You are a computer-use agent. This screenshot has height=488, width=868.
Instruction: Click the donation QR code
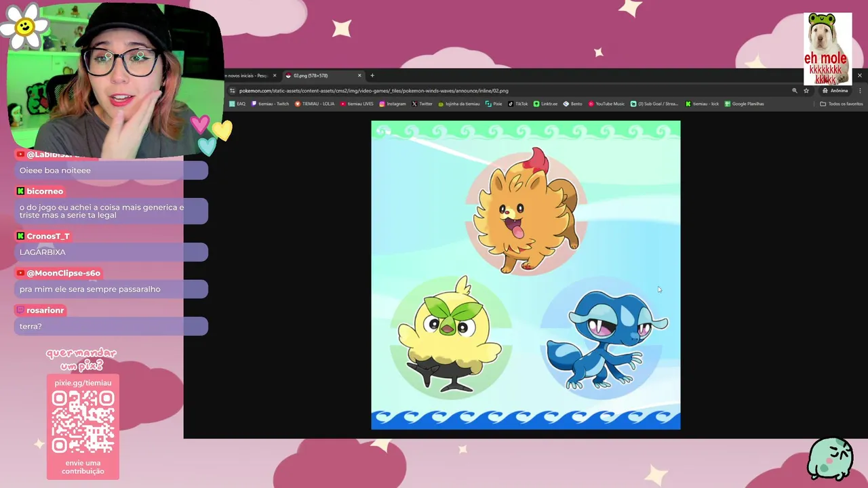pos(83,422)
